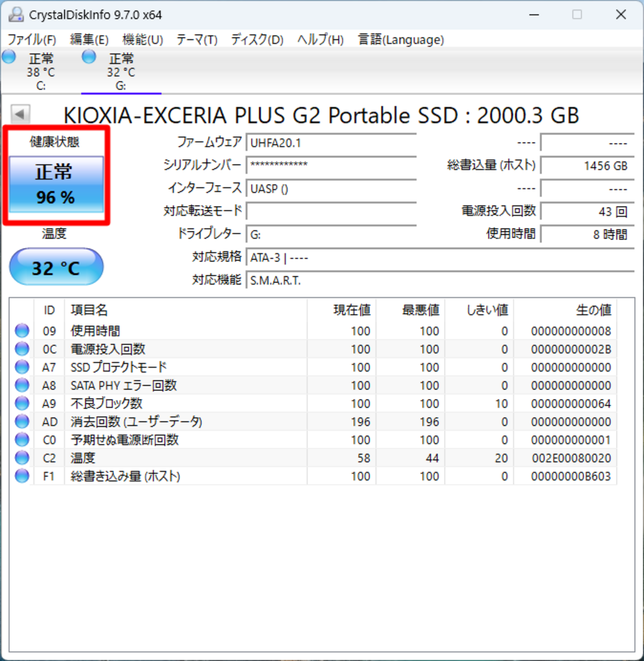Select the SATA PHY エラー回数 attribute name
The image size is (644, 661).
[x=124, y=385]
